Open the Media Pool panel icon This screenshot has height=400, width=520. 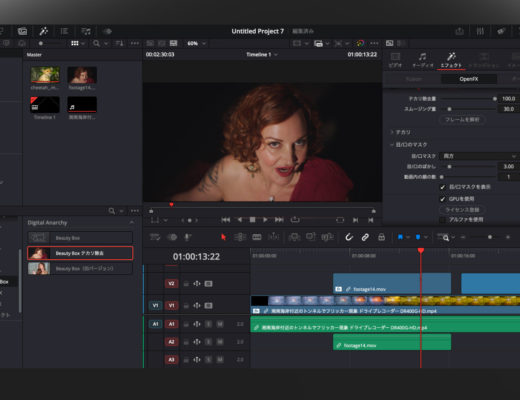pos(22,31)
